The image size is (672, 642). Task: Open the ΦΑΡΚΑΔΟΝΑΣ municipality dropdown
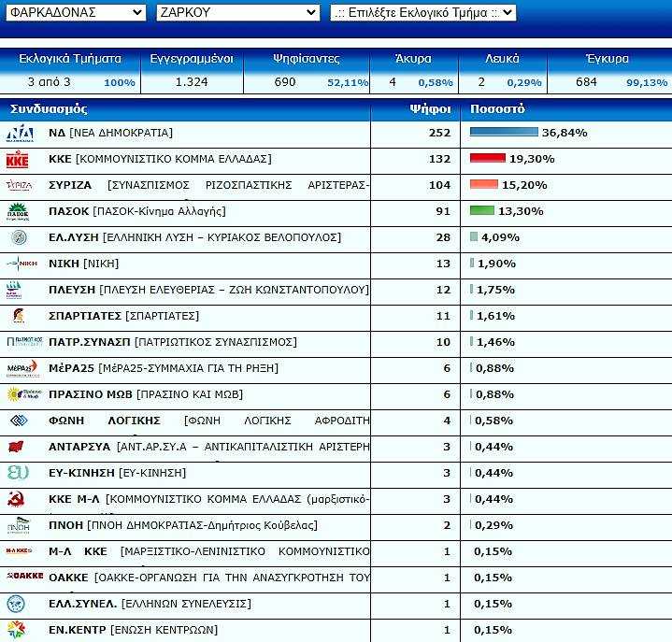74,12
